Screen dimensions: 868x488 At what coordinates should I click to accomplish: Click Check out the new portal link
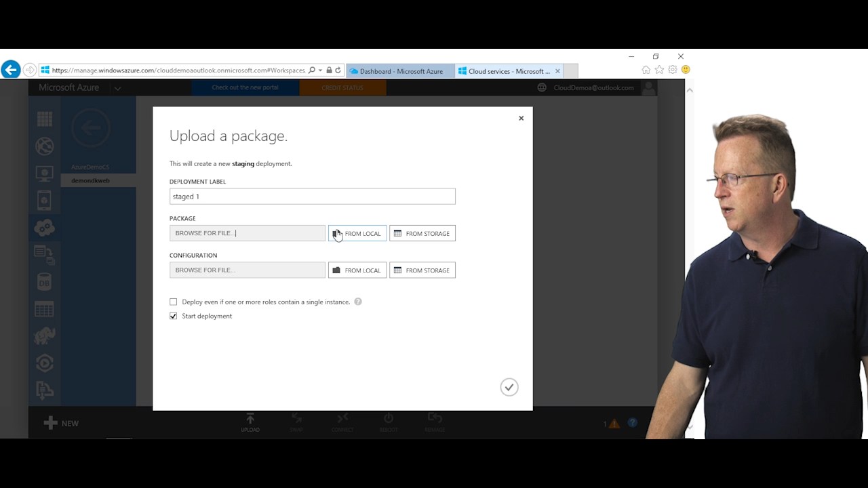245,87
